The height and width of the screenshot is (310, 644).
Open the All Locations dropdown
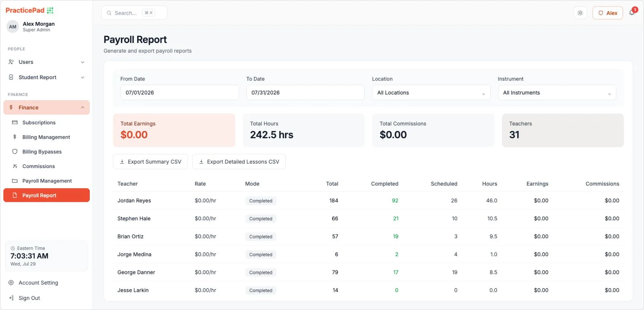point(431,92)
